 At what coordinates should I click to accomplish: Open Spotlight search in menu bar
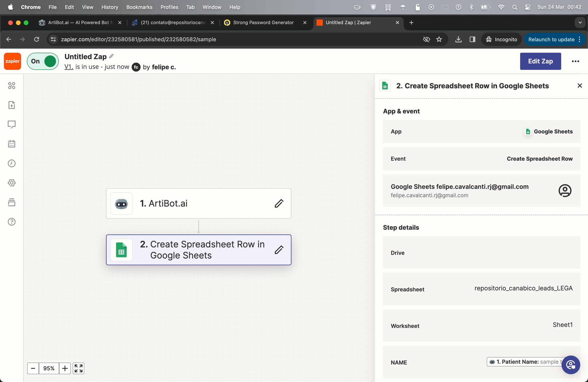click(514, 7)
